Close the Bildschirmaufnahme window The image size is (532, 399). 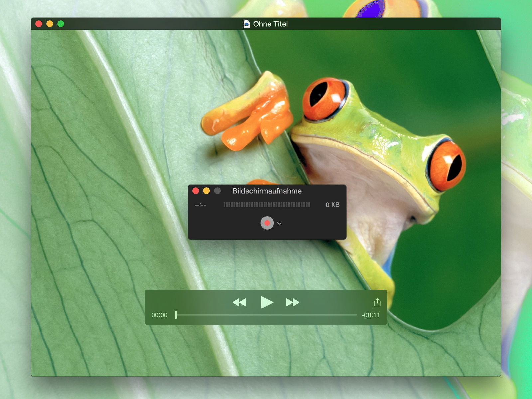196,191
